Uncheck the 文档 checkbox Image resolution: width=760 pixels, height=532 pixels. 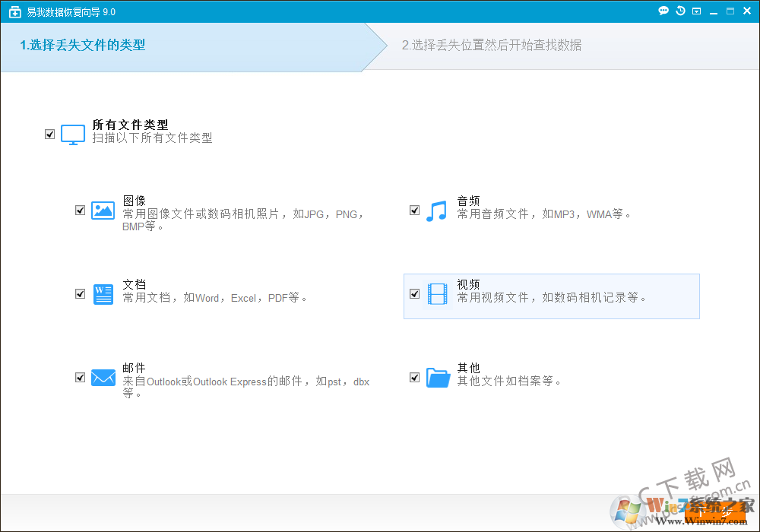pos(81,294)
